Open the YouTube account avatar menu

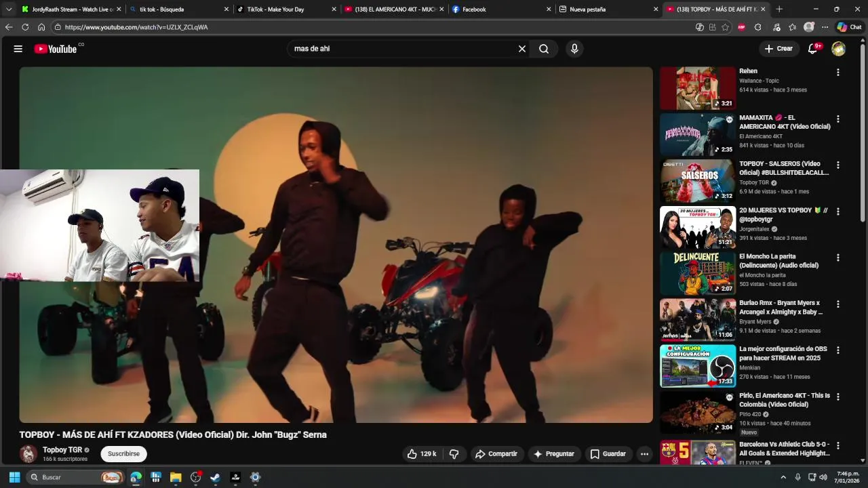(x=839, y=49)
